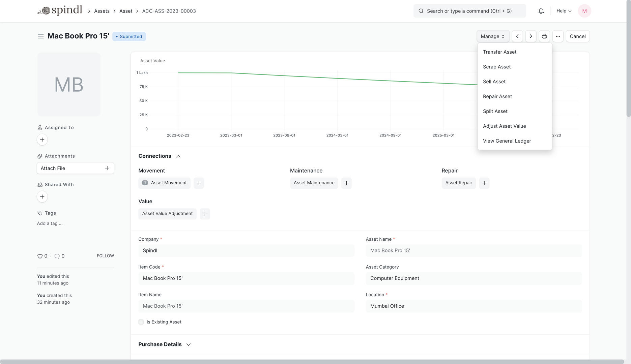Choose Adjust Asset Value option
The image size is (631, 364).
[x=515, y=126]
